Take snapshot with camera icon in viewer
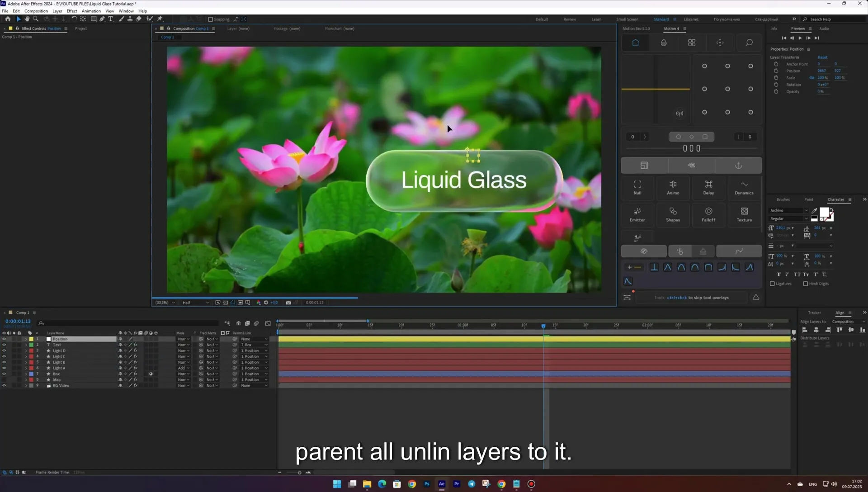This screenshot has height=492, width=868. tap(288, 303)
